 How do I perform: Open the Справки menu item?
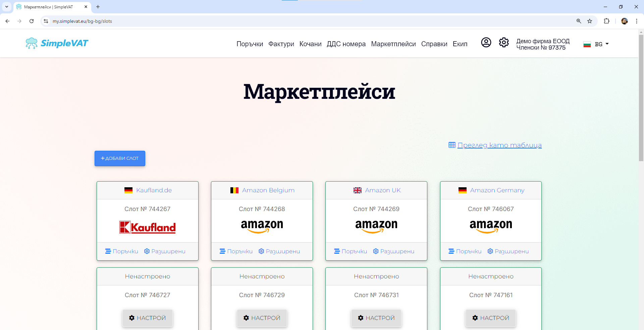click(x=434, y=44)
